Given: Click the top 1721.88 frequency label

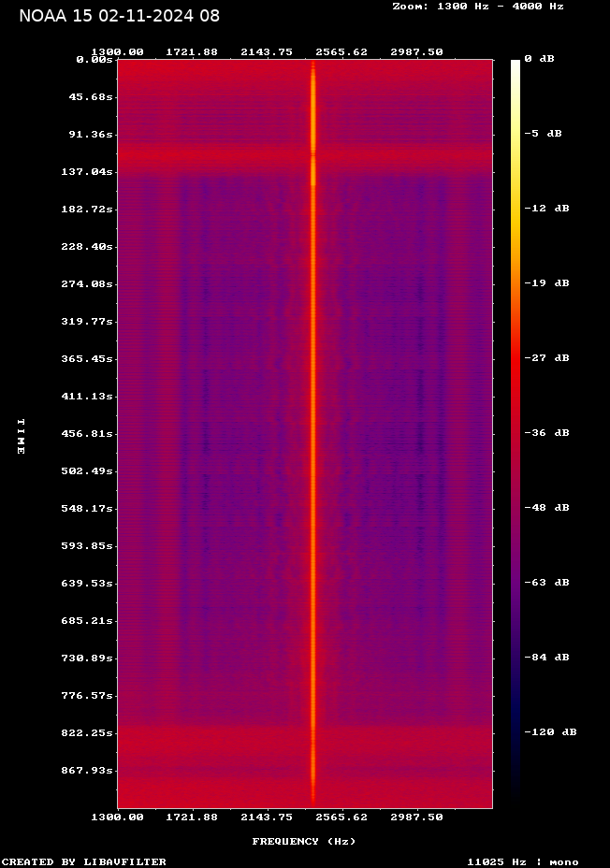Looking at the screenshot, I should click(x=192, y=52).
